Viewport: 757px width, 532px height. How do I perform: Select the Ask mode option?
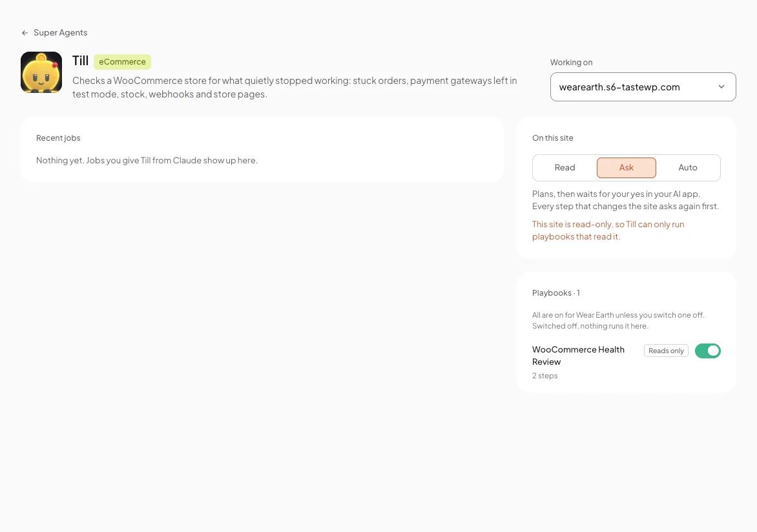[626, 167]
